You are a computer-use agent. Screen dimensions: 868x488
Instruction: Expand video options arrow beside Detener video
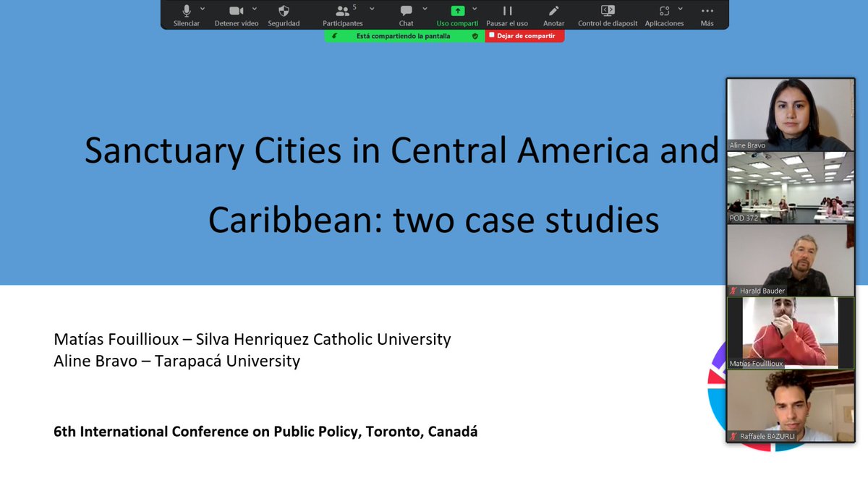[255, 9]
